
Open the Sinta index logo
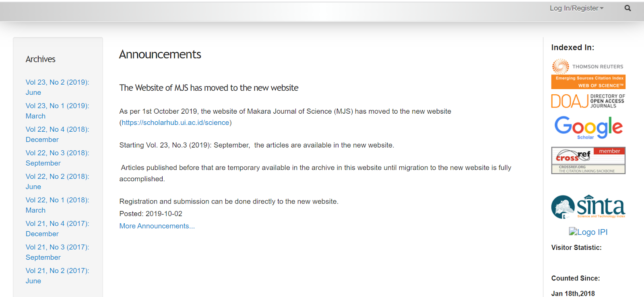(588, 207)
